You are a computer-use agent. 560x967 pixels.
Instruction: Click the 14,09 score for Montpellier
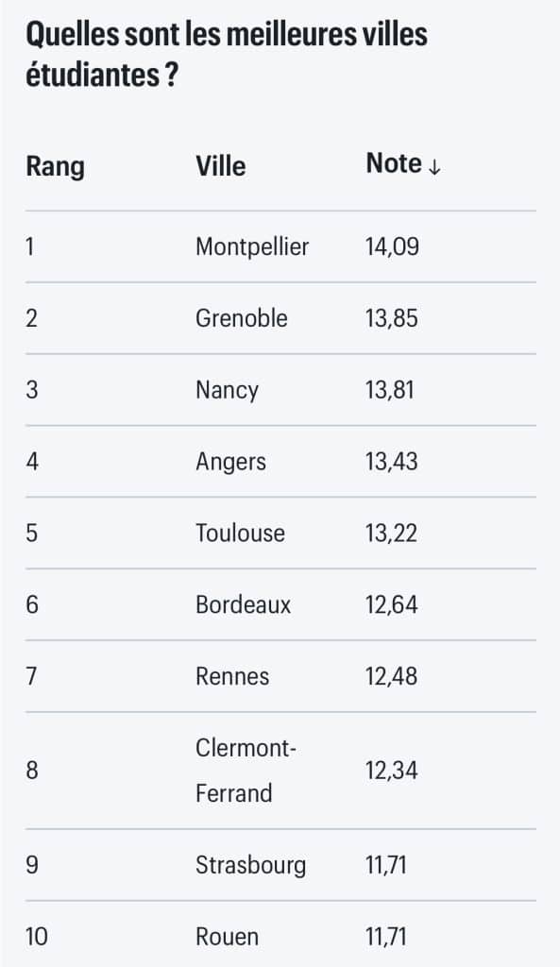click(x=392, y=246)
